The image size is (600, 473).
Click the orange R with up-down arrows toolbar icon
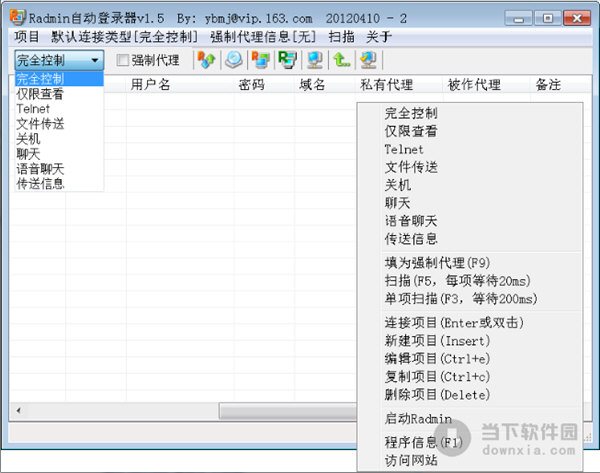coord(207,60)
